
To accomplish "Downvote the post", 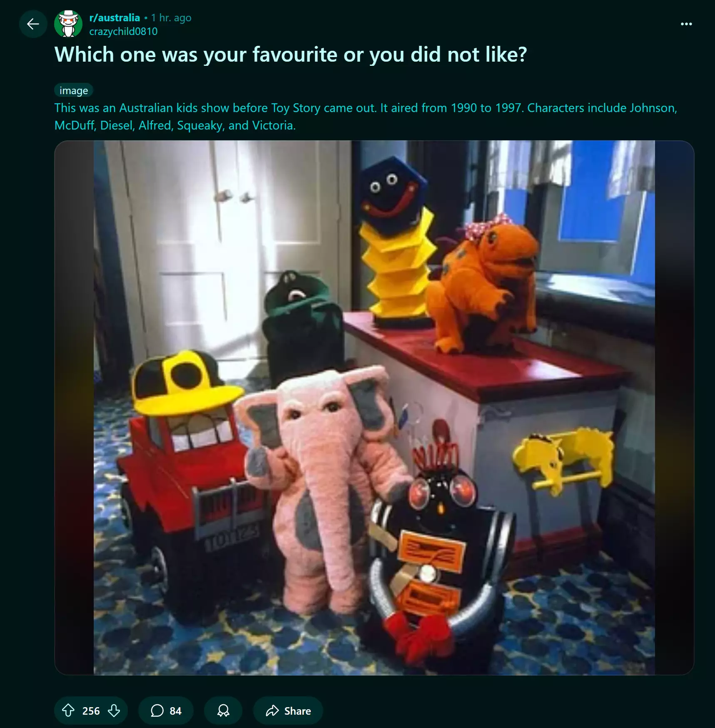I will tap(114, 711).
